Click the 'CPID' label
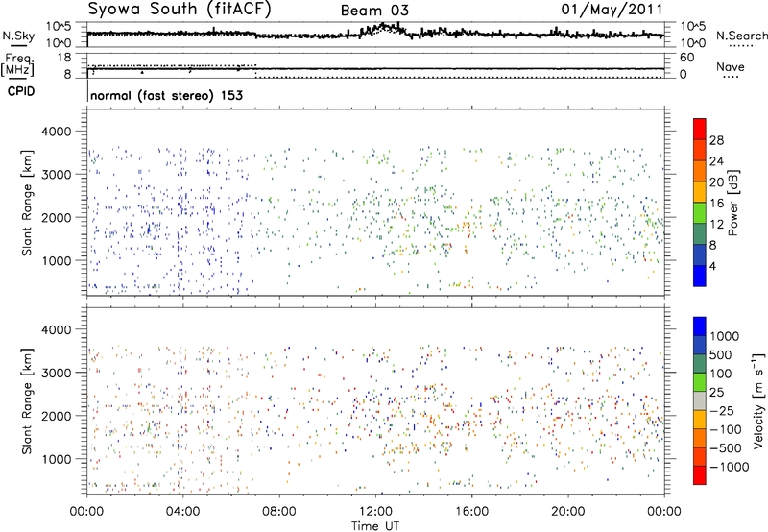This screenshot has height=532, width=768. point(21,91)
